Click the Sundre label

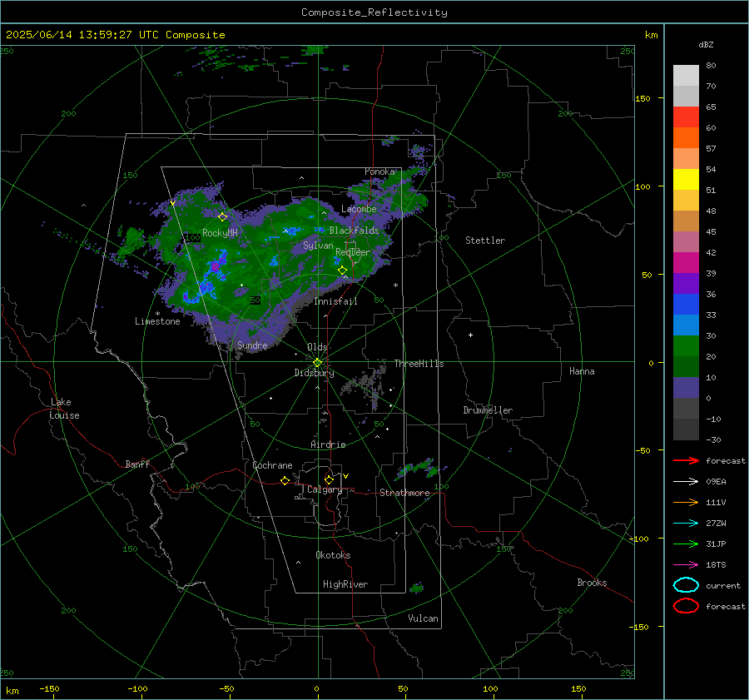click(252, 345)
